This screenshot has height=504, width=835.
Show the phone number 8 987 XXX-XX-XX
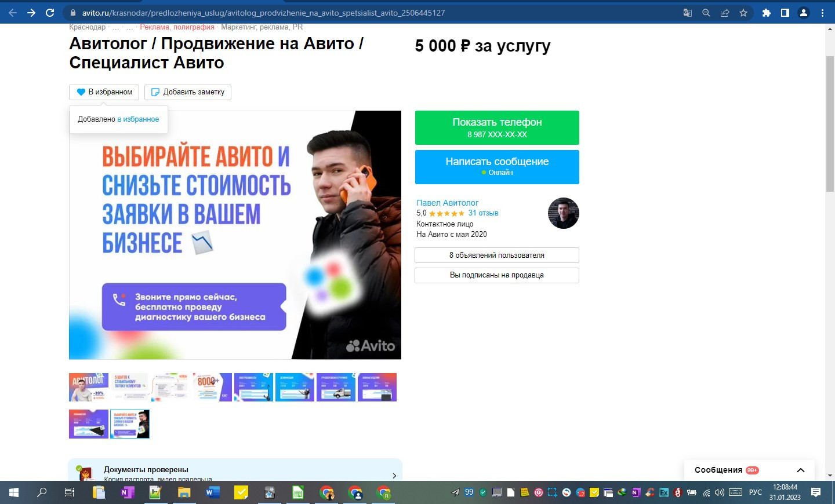pos(497,127)
